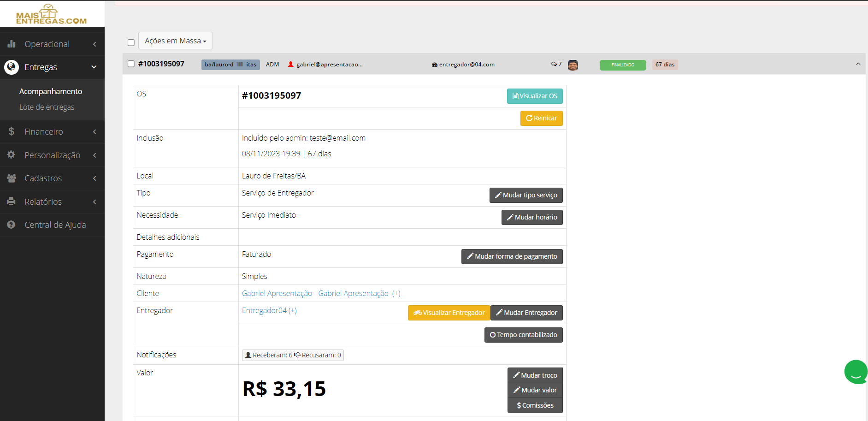Click the ba/lauro-d itas location tag
868x421 pixels.
click(230, 65)
